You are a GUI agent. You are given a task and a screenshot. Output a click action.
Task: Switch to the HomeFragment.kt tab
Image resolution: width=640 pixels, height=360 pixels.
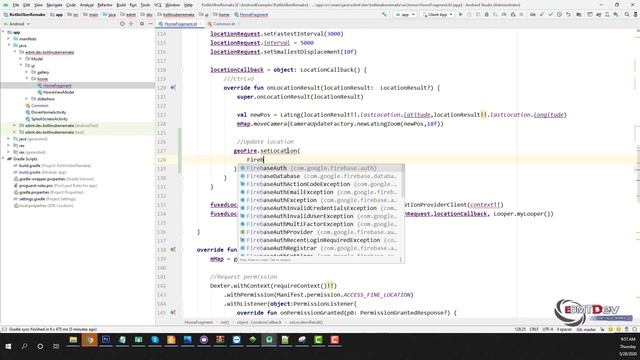tap(180, 24)
